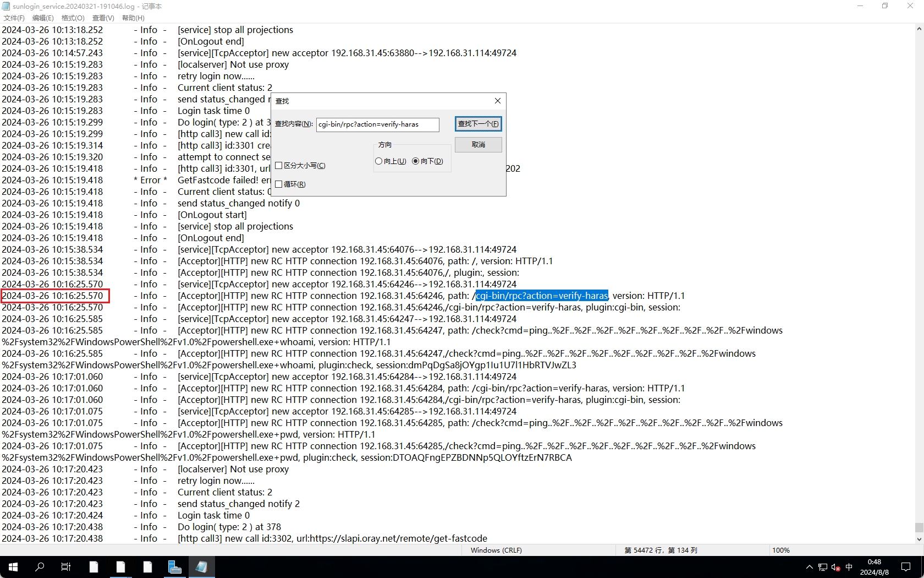Image resolution: width=924 pixels, height=578 pixels.
Task: Close the 查找 dialog with its X
Action: (498, 101)
